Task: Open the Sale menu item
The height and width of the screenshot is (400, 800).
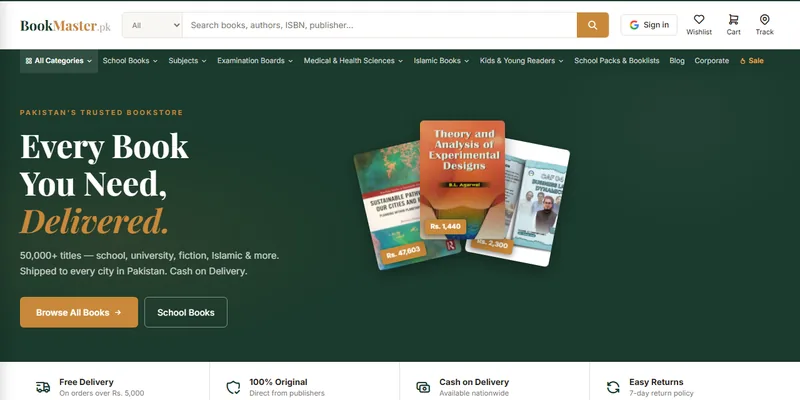Action: pyautogui.click(x=752, y=61)
